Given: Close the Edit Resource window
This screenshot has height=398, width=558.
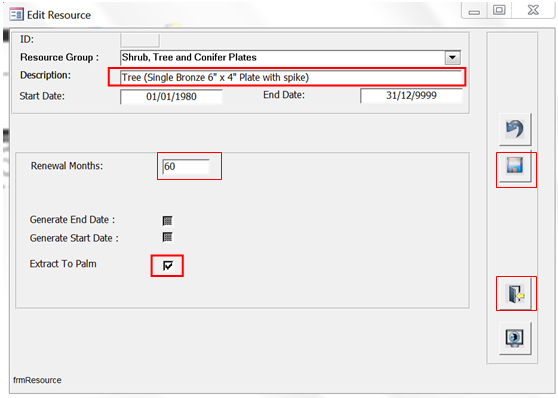Looking at the screenshot, I should (x=533, y=10).
